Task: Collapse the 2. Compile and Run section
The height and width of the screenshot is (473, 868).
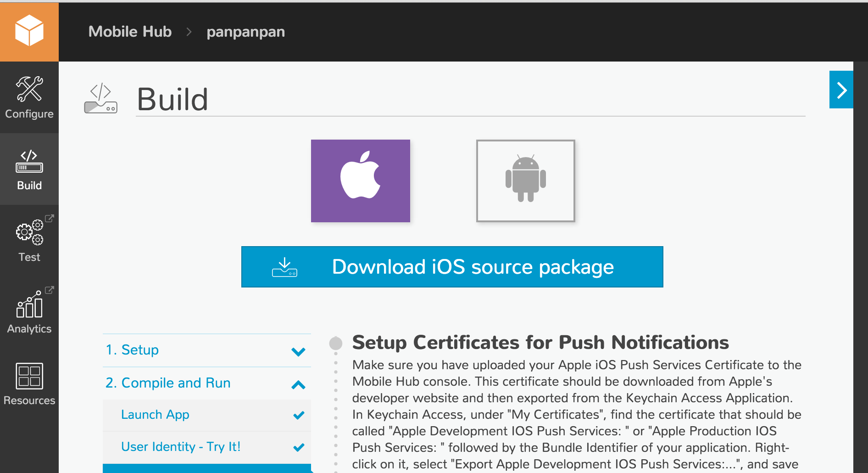Action: [207, 383]
